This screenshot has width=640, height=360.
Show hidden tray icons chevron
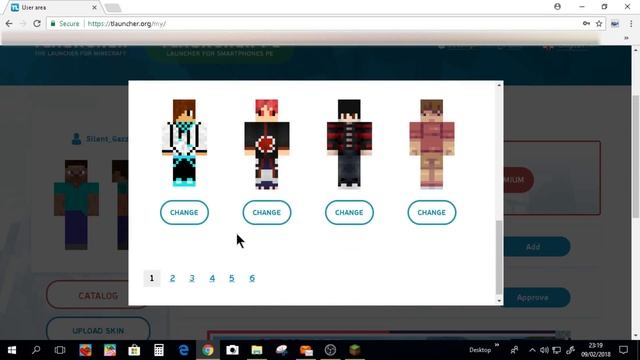[532, 350]
